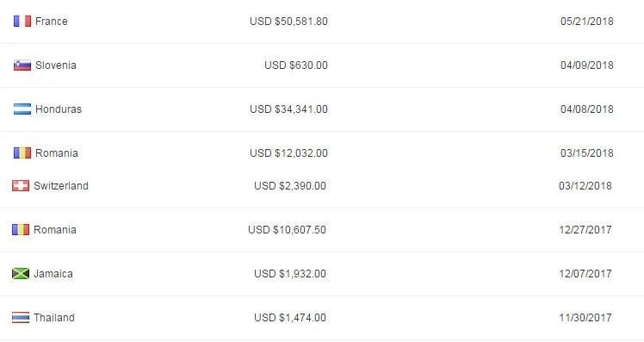This screenshot has width=644, height=342.
Task: Click the USD $50,581.80 amount
Action: 288,21
